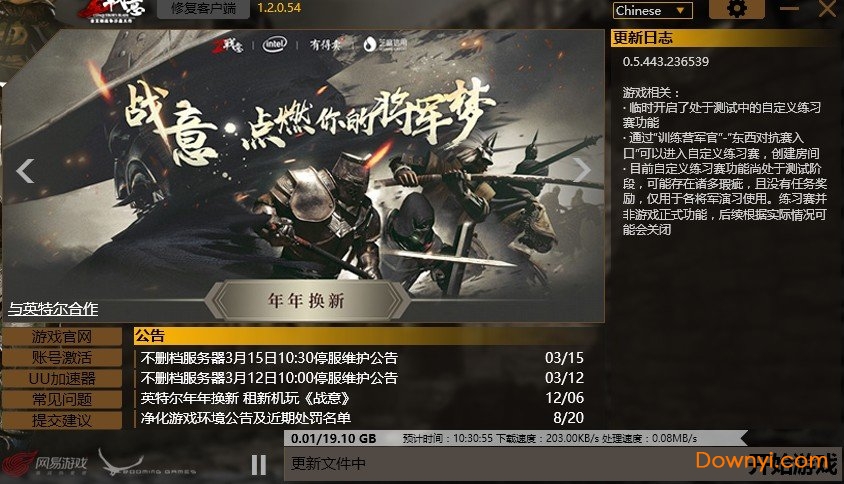844x484 pixels.
Task: Open the 常见问题 FAQ page
Action: pyautogui.click(x=62, y=399)
